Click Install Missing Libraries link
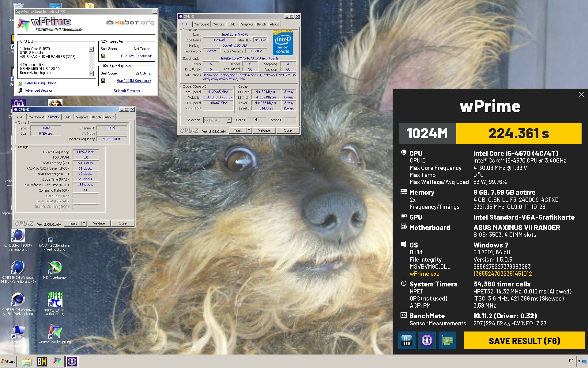 click(41, 83)
